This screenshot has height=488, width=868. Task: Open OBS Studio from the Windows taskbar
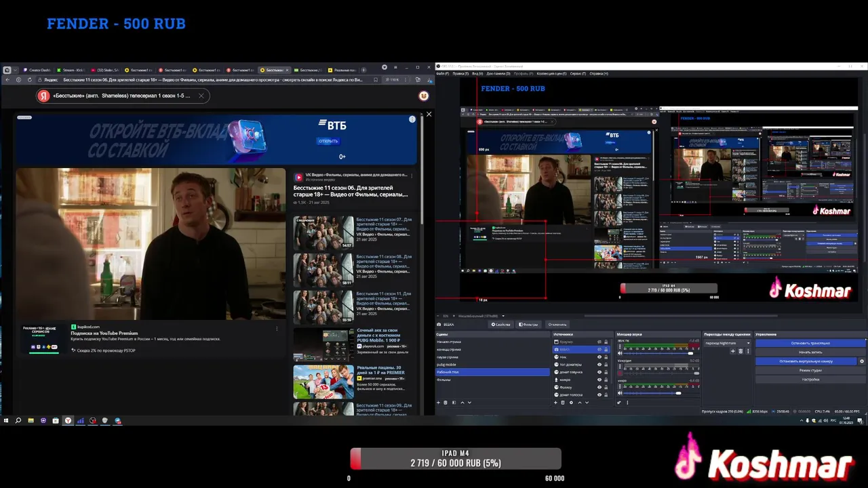pyautogui.click(x=93, y=421)
